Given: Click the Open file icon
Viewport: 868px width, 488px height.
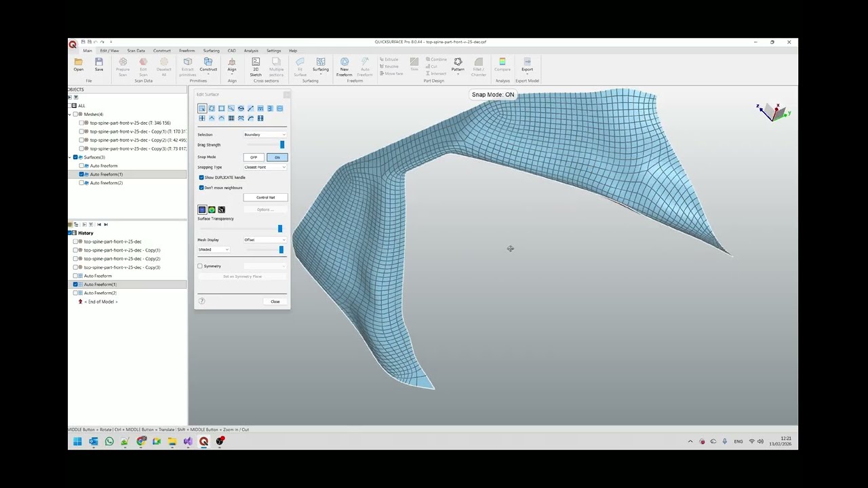Looking at the screenshot, I should click(79, 62).
